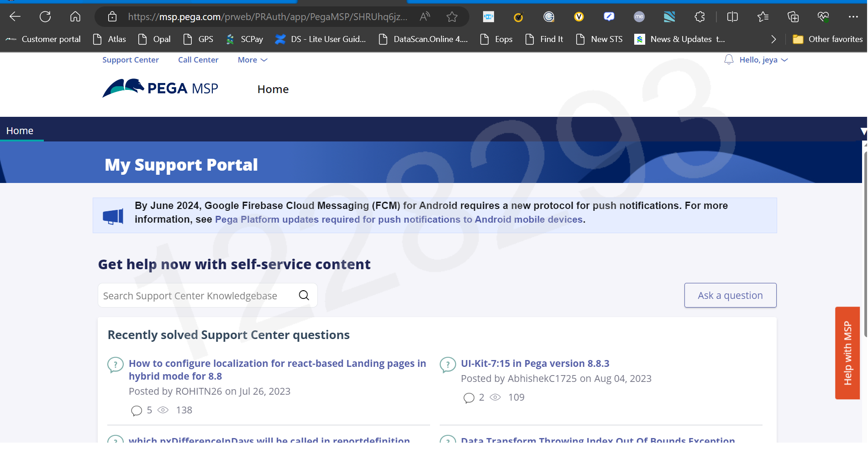Open Customer portal bookmark
This screenshot has height=449, width=868.
pos(43,39)
